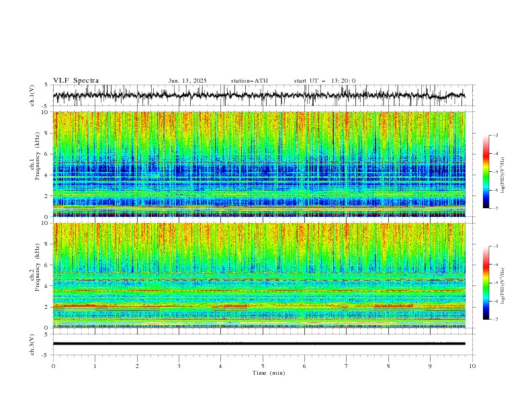The image size is (532, 411).
Task: Click the time axis tick label '10'
Action: (x=472, y=366)
